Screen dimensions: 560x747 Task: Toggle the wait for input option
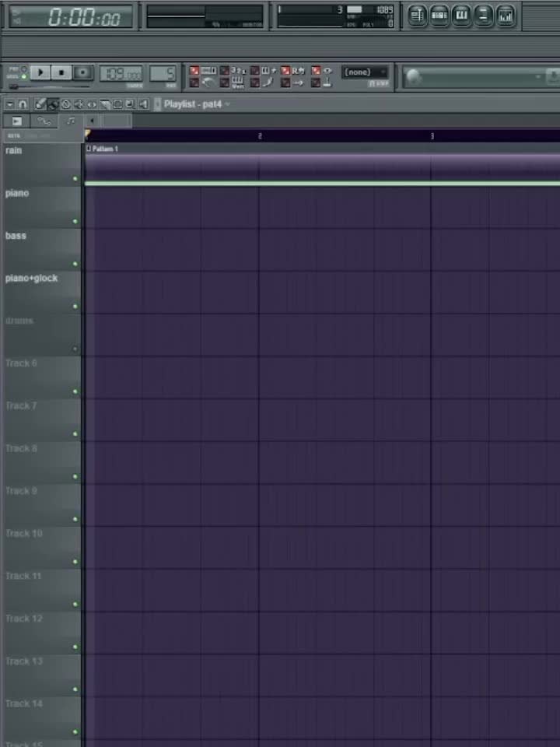coord(224,83)
